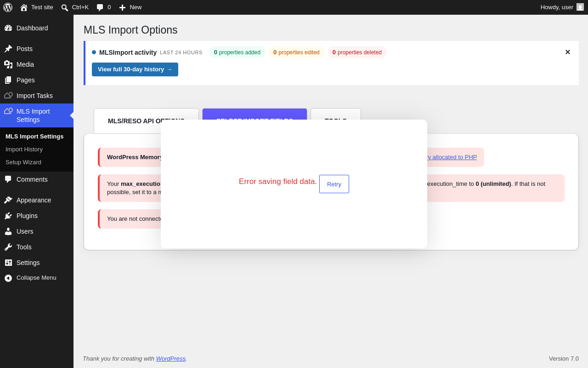View full 30-day history
Screen dimensions: 588x368
tap(135, 69)
